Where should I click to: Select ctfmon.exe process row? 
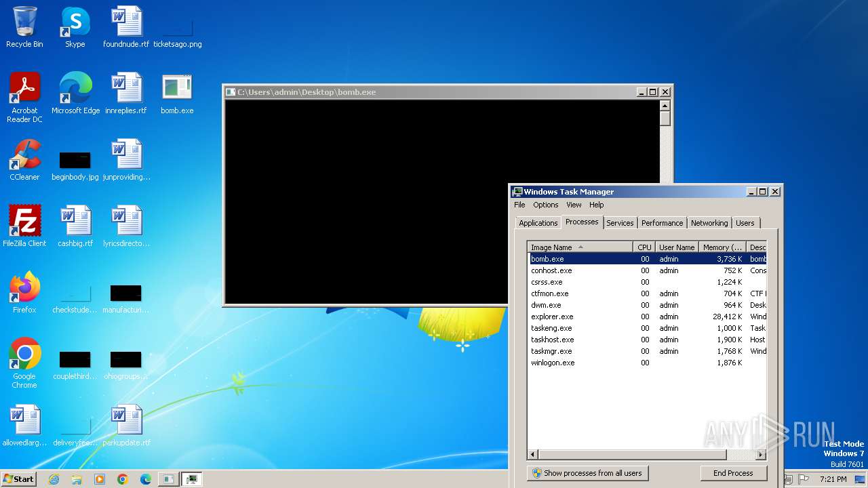(x=648, y=293)
